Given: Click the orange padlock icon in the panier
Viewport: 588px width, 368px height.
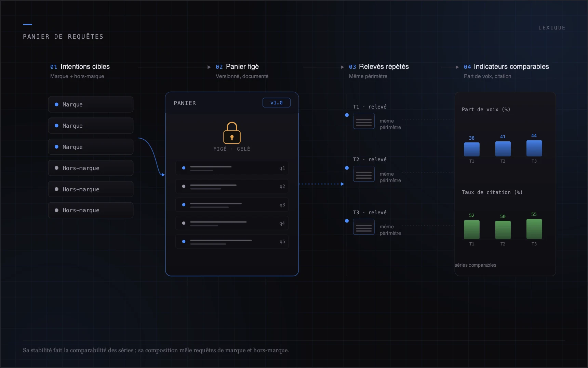Looking at the screenshot, I should [232, 133].
